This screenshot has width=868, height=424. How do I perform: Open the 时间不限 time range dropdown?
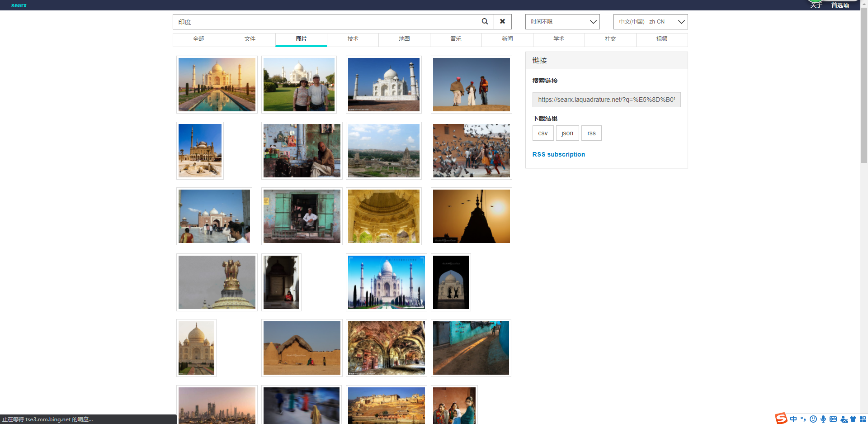562,22
